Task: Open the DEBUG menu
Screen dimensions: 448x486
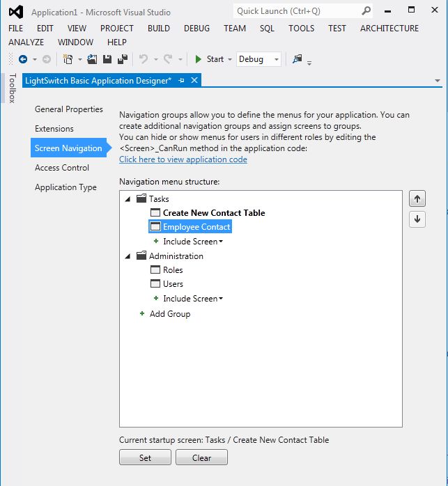Action: (x=196, y=29)
